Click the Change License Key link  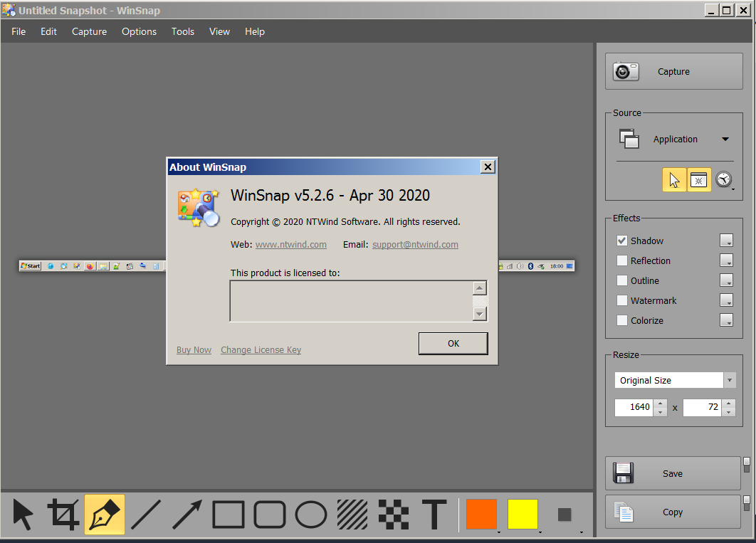coord(261,350)
